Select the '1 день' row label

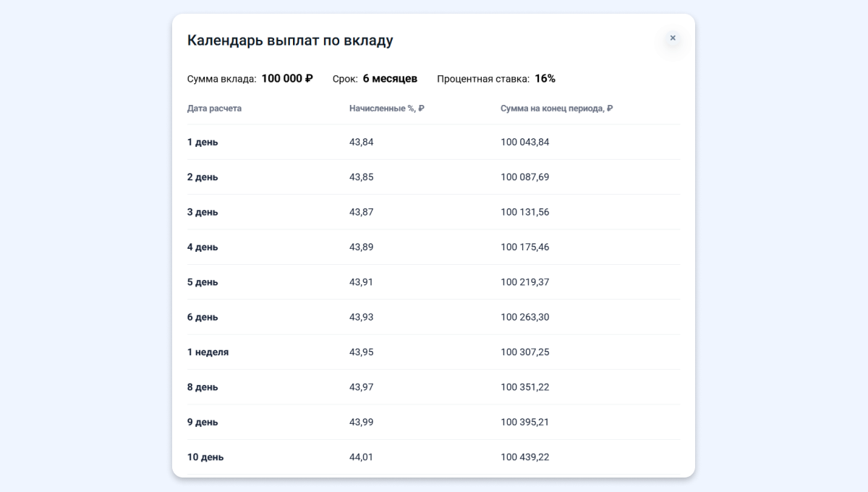click(203, 143)
